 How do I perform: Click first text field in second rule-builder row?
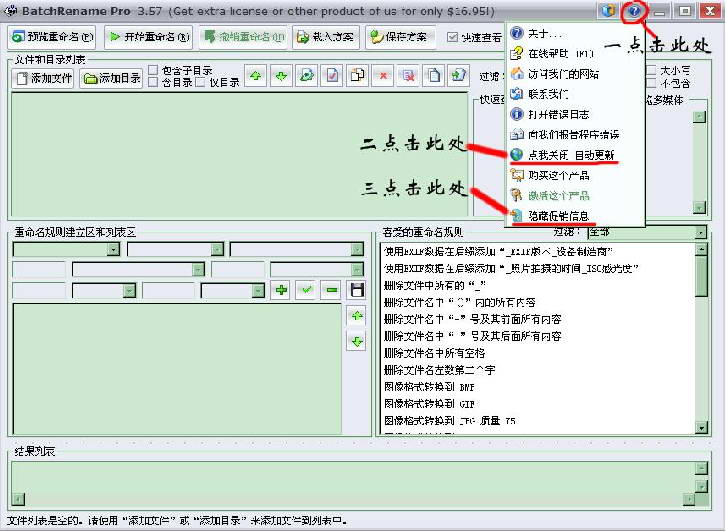[x=39, y=269]
